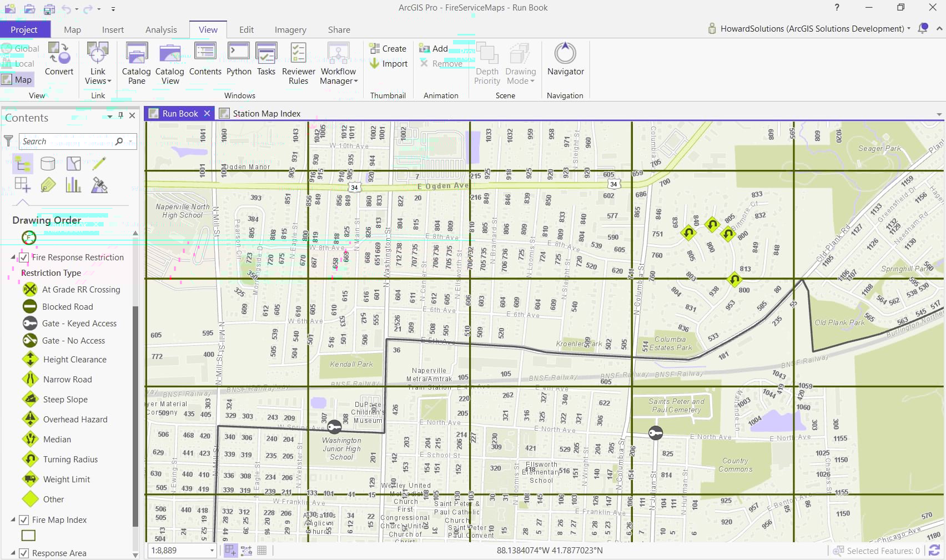Image resolution: width=946 pixels, height=560 pixels.
Task: Open the Contents pane options menu arrow
Action: [109, 116]
